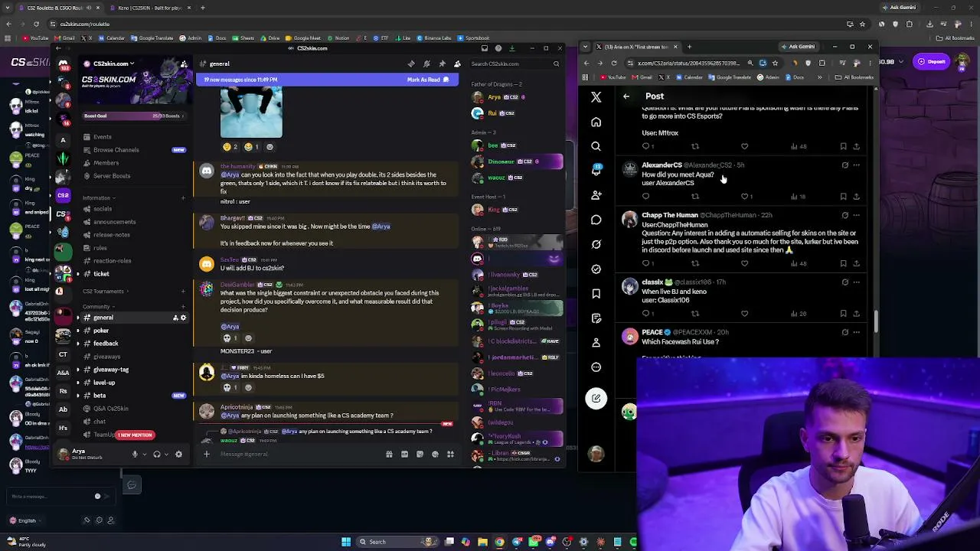980x551 pixels.
Task: Click the Boost Goal progress bar
Action: click(x=134, y=116)
